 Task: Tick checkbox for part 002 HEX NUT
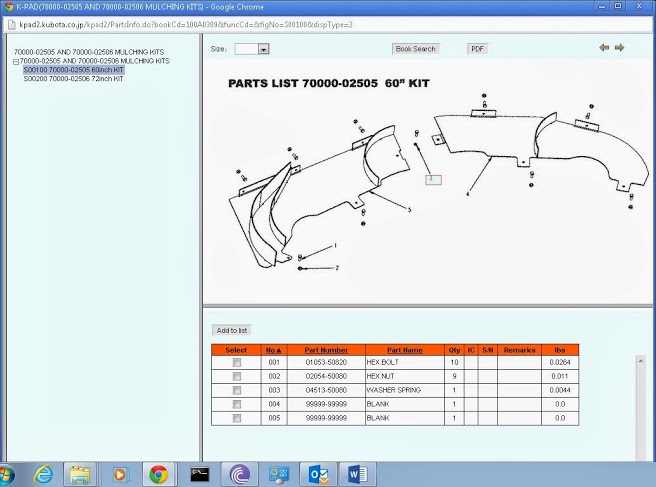click(237, 376)
